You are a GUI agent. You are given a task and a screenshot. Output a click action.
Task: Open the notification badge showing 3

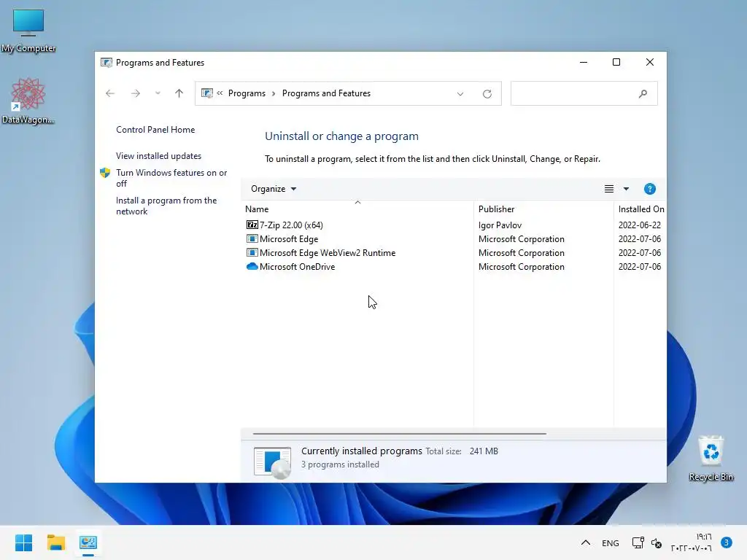[727, 542]
